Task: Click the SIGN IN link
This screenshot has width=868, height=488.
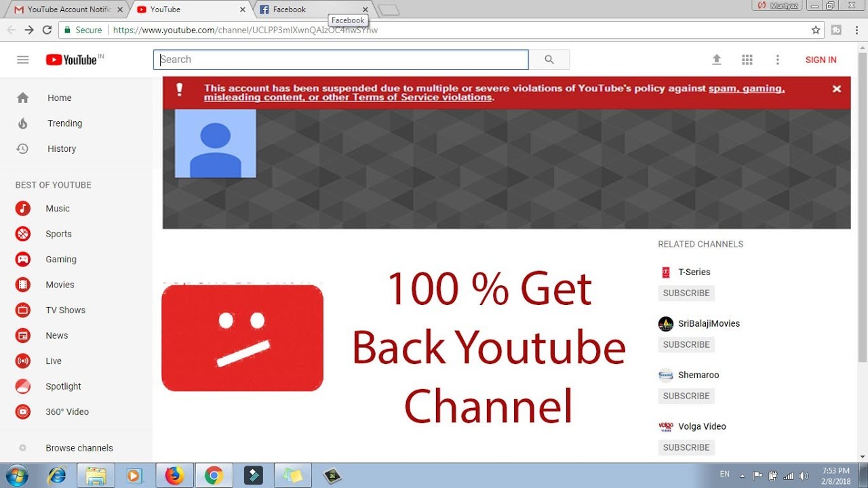Action: [821, 60]
